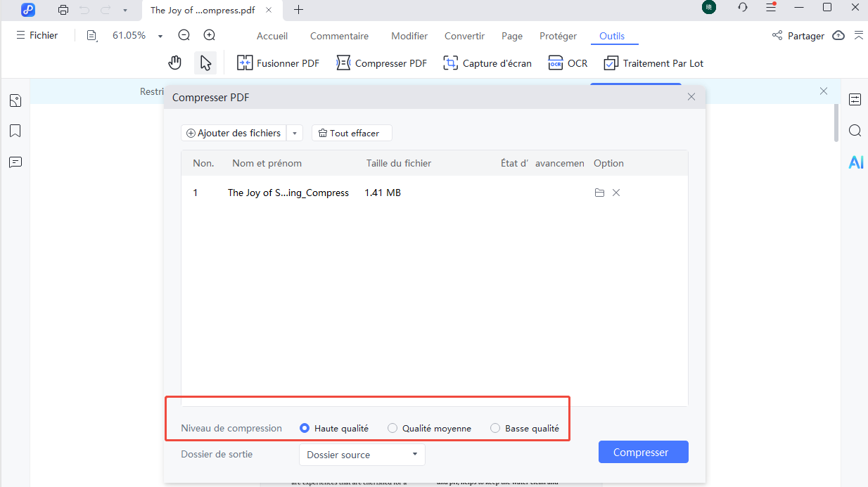Select the Hand pan tool
The image size is (868, 487).
tap(174, 62)
